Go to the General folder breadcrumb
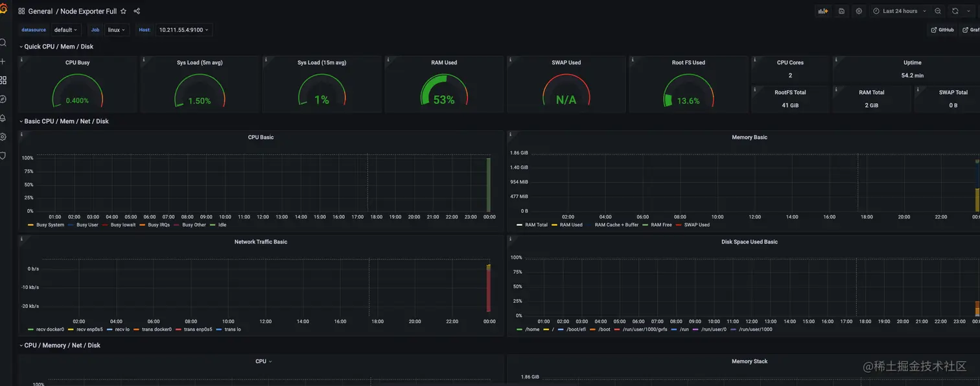This screenshot has height=386, width=980. pyautogui.click(x=40, y=11)
